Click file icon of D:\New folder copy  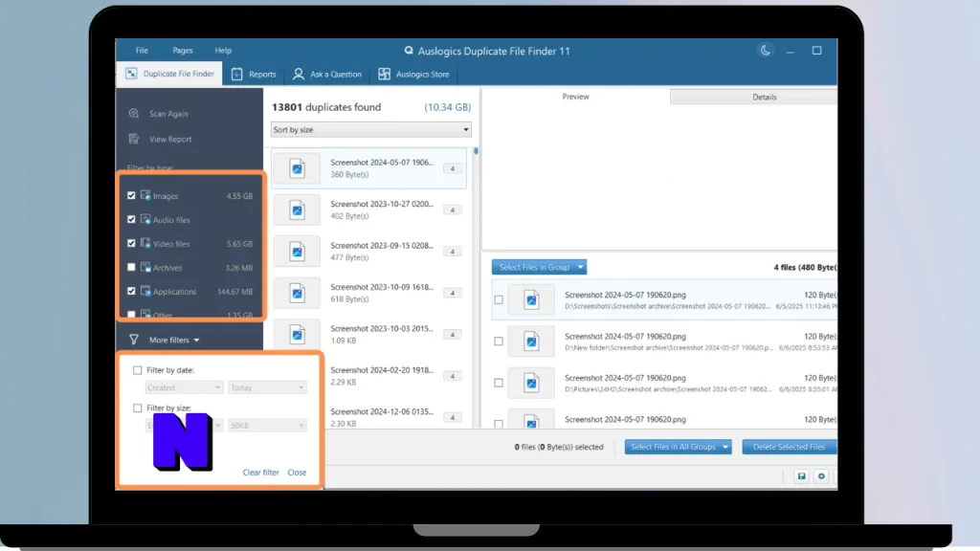pyautogui.click(x=531, y=342)
